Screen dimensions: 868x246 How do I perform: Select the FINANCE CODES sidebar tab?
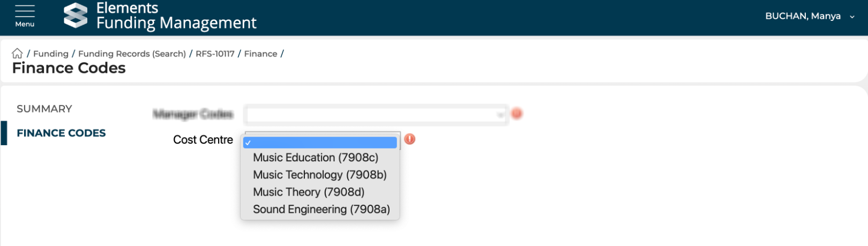61,133
